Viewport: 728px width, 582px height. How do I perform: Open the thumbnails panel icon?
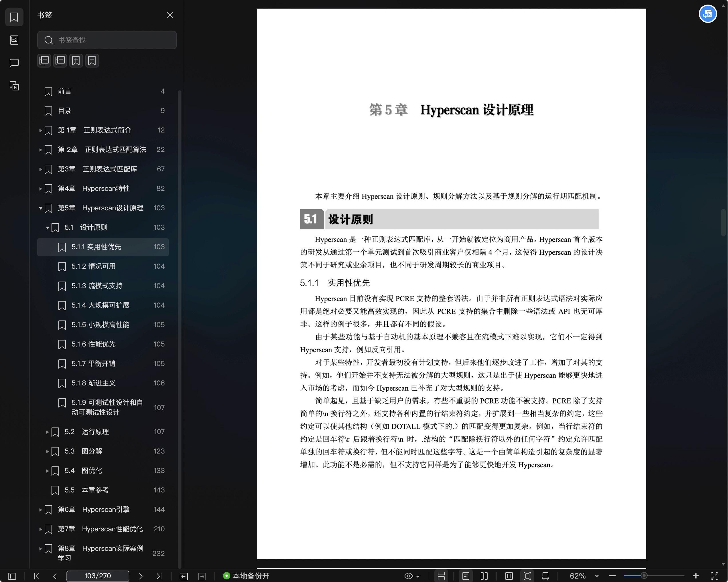coord(14,40)
